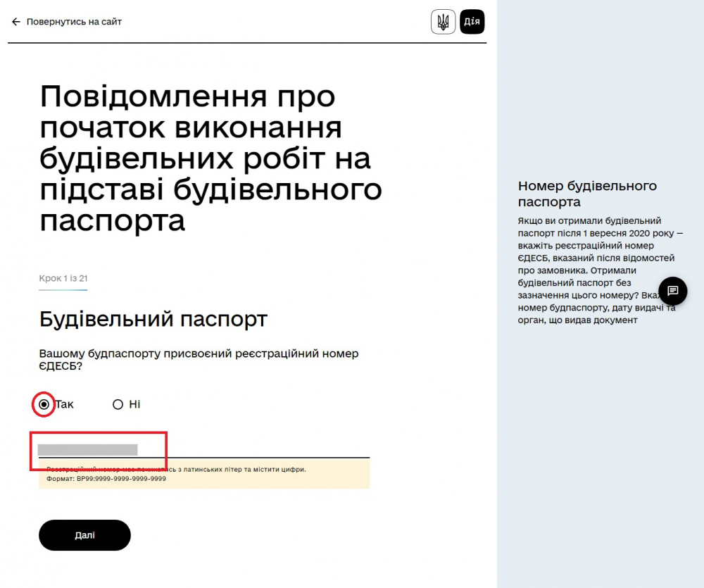Open the 'Повернутись на сайт' link
Viewport: 704px width, 588px height.
(x=74, y=22)
